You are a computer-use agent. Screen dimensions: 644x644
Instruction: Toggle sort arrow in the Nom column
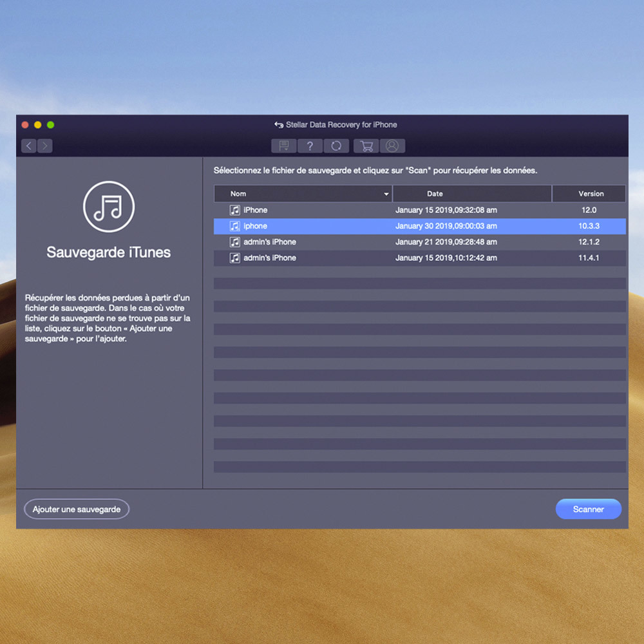point(386,194)
